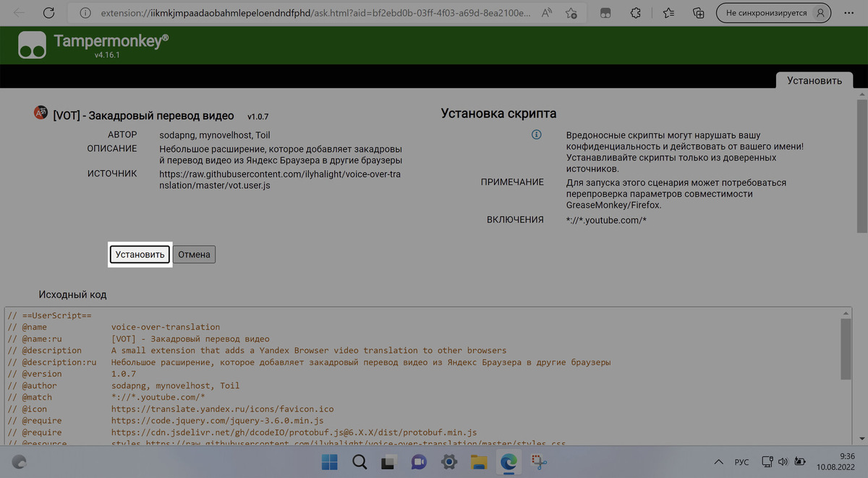Click the Windows widgets icon in taskbar corner
868x478 pixels.
(20, 461)
